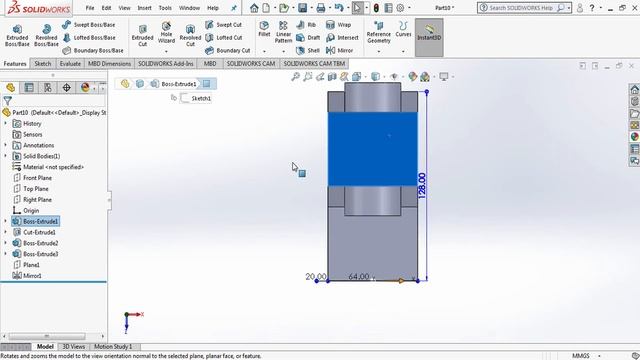This screenshot has height=360, width=640.
Task: Click the Home icon in the top toolbar
Action: (x=254, y=8)
